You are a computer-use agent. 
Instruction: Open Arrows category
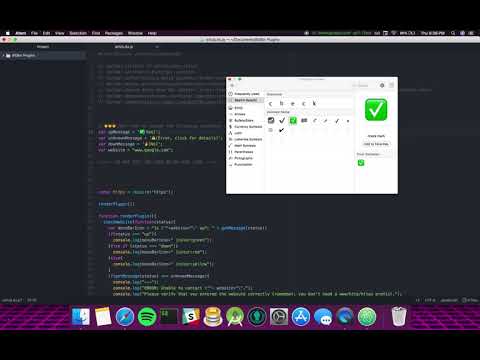tap(245, 114)
